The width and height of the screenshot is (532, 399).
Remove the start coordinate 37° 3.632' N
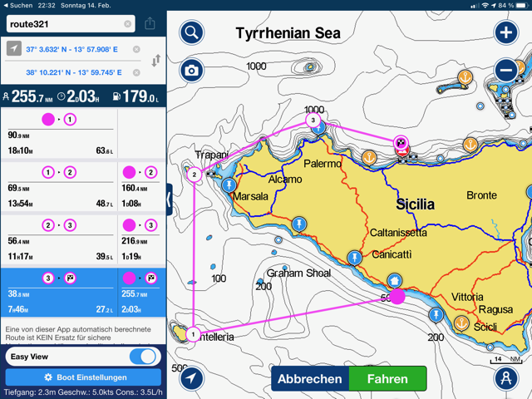tap(136, 50)
